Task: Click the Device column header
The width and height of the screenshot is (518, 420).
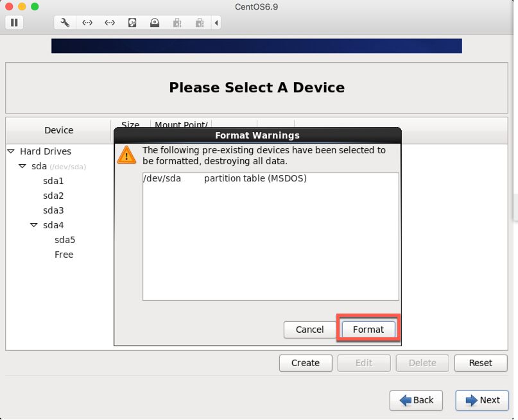Action: pos(58,130)
